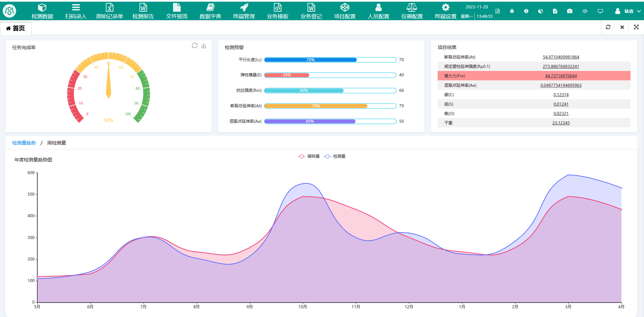Click the gauge needle at 50%
This screenshot has height=317, width=644.
(109, 81)
